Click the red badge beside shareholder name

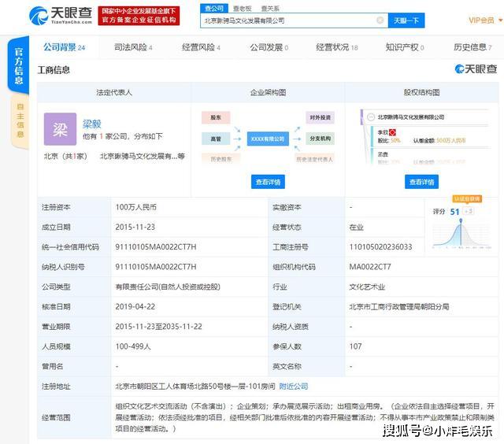392,132
